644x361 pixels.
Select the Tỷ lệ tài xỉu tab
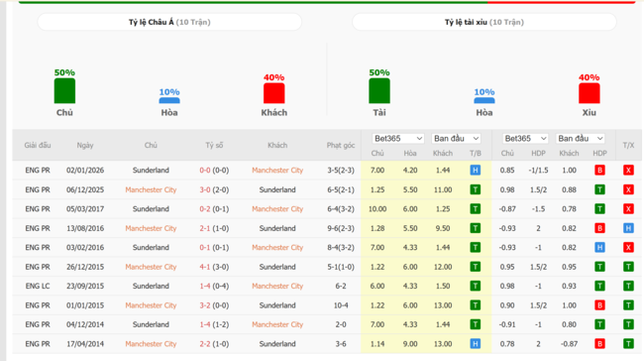(x=483, y=22)
